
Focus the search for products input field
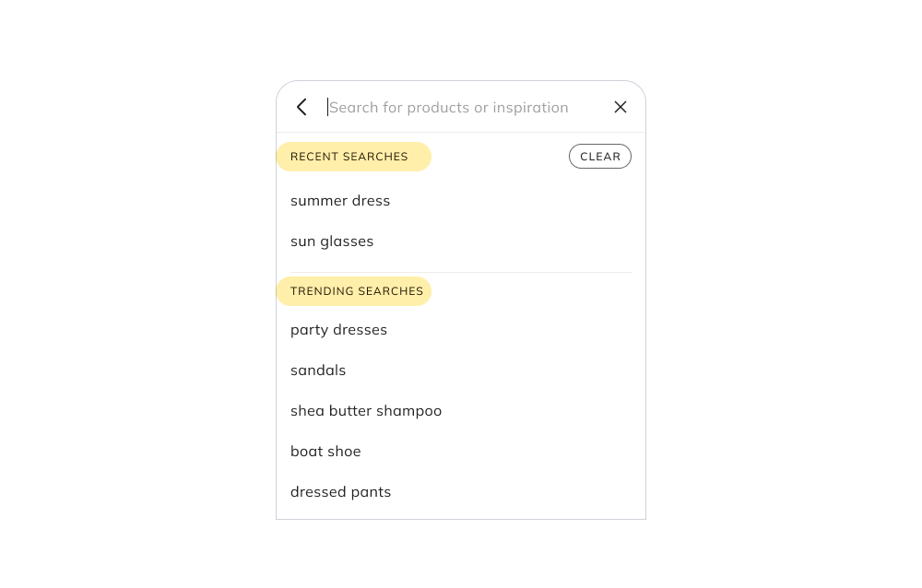click(x=449, y=108)
